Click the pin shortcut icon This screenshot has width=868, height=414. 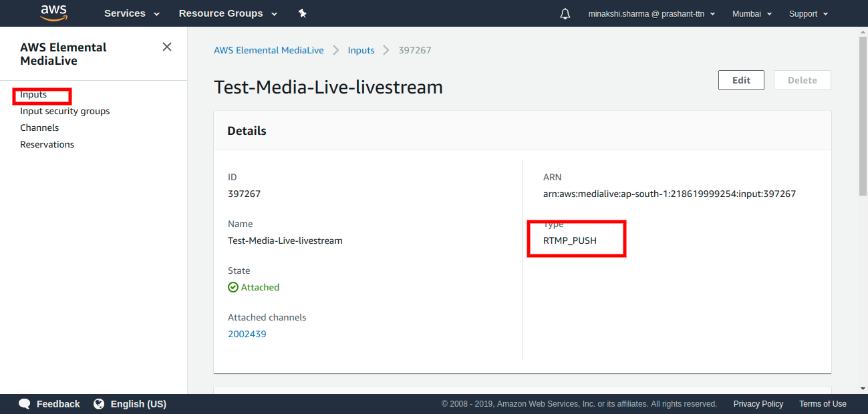[x=302, y=13]
